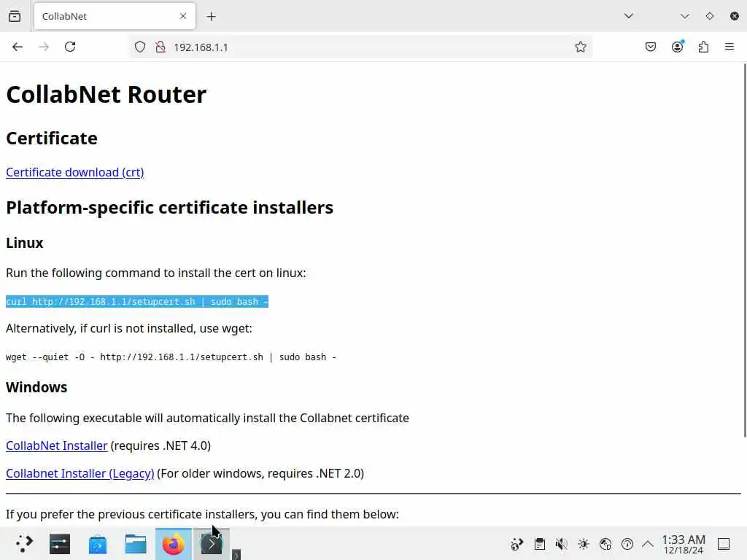The image size is (747, 560).
Task: Unmute audio via the volume tray icon
Action: click(561, 544)
